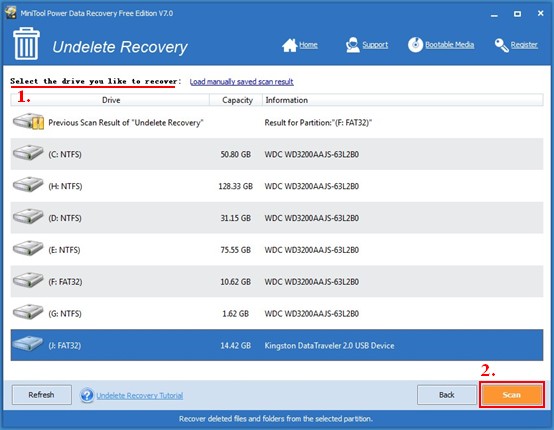This screenshot has width=554, height=430.
Task: Click the Bootable Media disc icon
Action: tap(415, 45)
